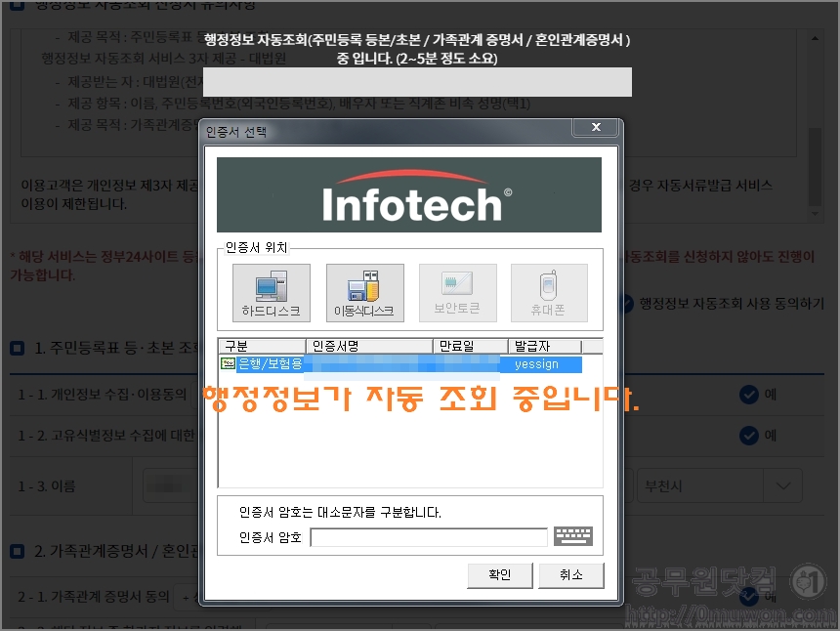Open the virtual keyboard icon

coord(573,535)
